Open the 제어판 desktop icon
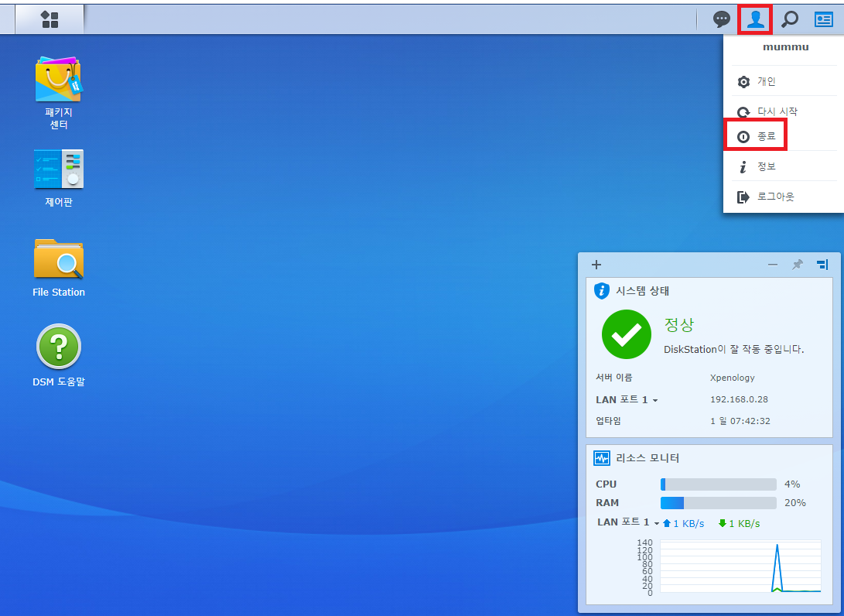This screenshot has width=844, height=616. [x=58, y=178]
